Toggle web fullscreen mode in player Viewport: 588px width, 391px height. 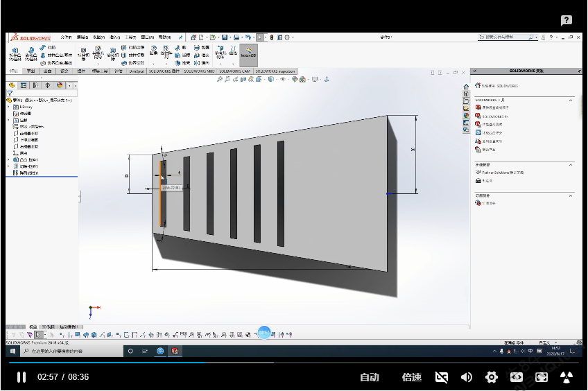(x=517, y=377)
